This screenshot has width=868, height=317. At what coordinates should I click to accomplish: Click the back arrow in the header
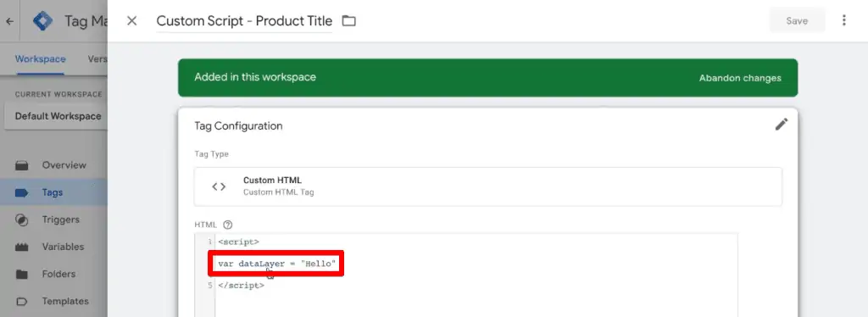[x=9, y=21]
